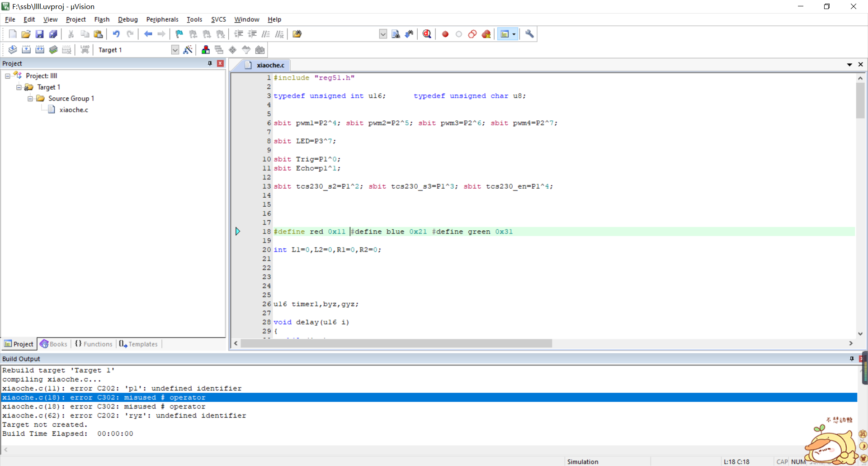The image size is (868, 466).
Task: Click the Tools menu
Action: (x=194, y=19)
